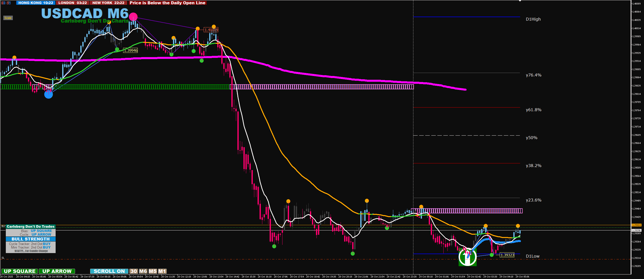Select the big pink swing-high circle marker
This screenshot has height=279, width=644.
pyautogui.click(x=133, y=17)
